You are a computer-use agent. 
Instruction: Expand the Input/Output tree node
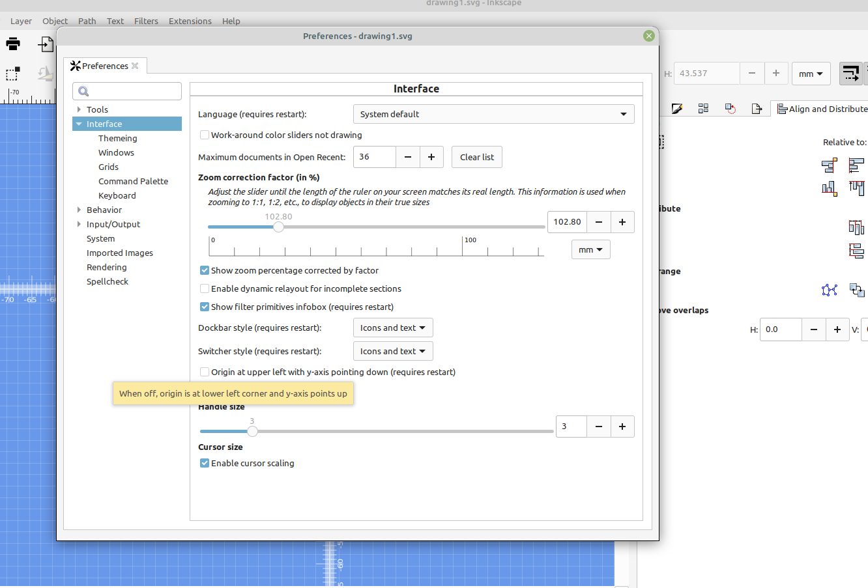click(79, 224)
